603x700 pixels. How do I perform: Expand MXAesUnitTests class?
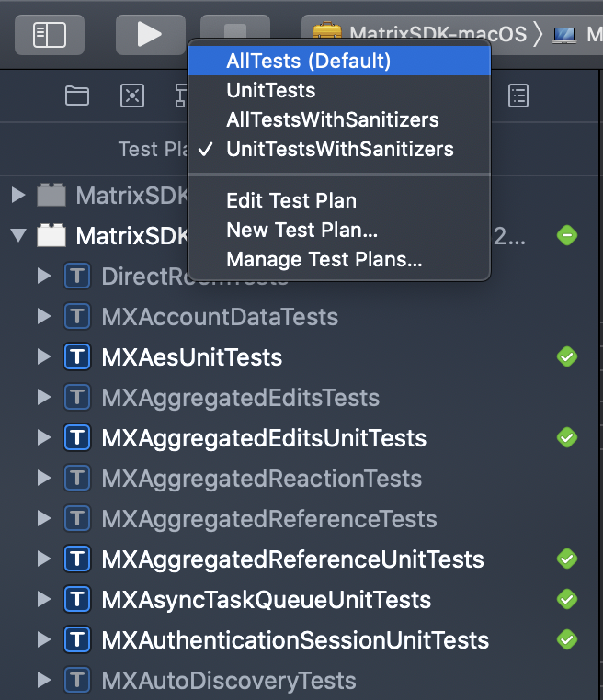[x=44, y=356]
